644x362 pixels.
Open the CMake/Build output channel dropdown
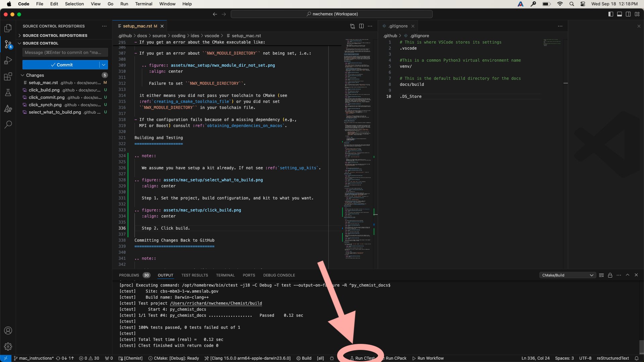pos(568,275)
